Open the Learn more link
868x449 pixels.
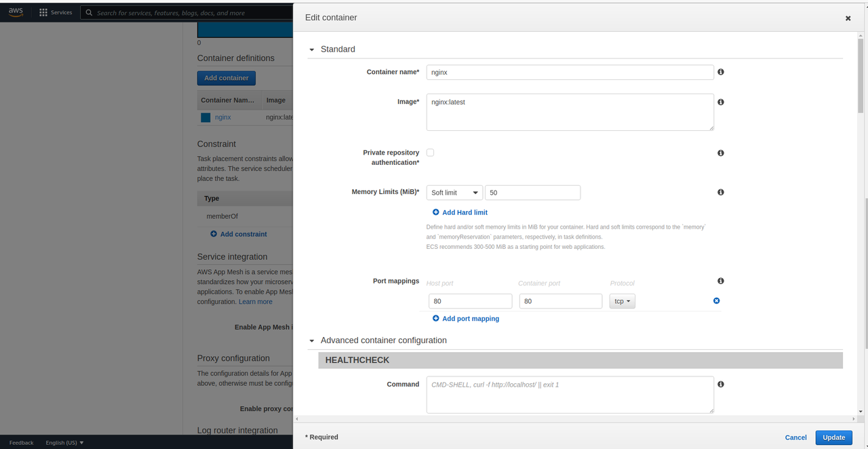coord(256,302)
